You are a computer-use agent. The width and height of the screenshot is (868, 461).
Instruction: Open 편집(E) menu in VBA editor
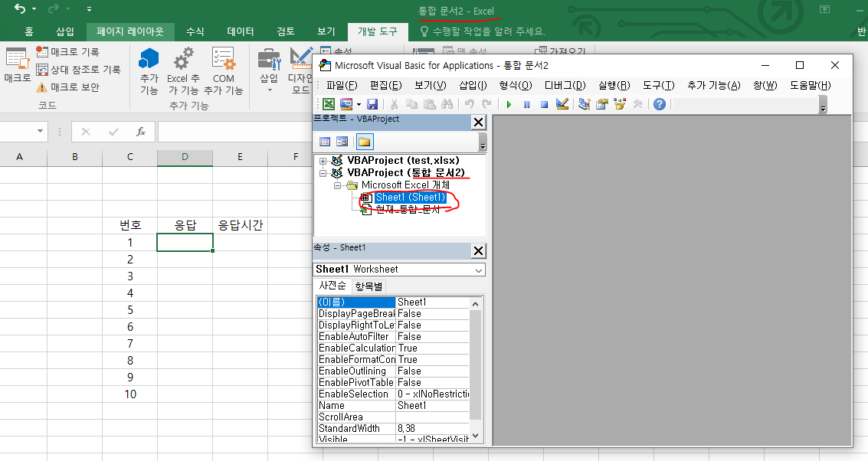pos(386,85)
